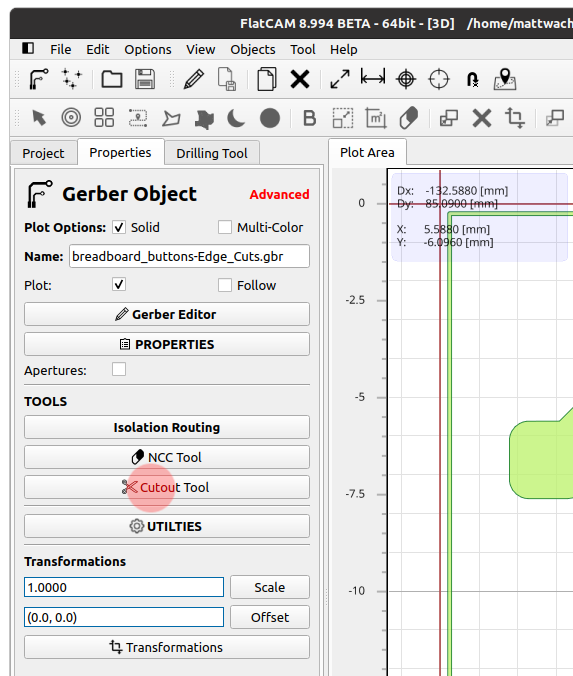This screenshot has width=573, height=676.
Task: Enable the Multi-Color checkbox
Action: point(225,227)
